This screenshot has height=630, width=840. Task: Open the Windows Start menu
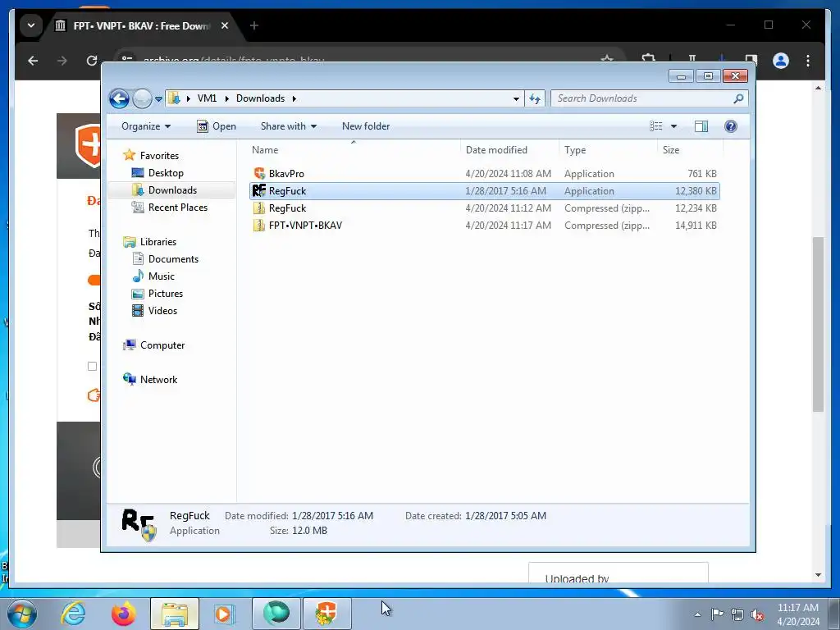22,614
